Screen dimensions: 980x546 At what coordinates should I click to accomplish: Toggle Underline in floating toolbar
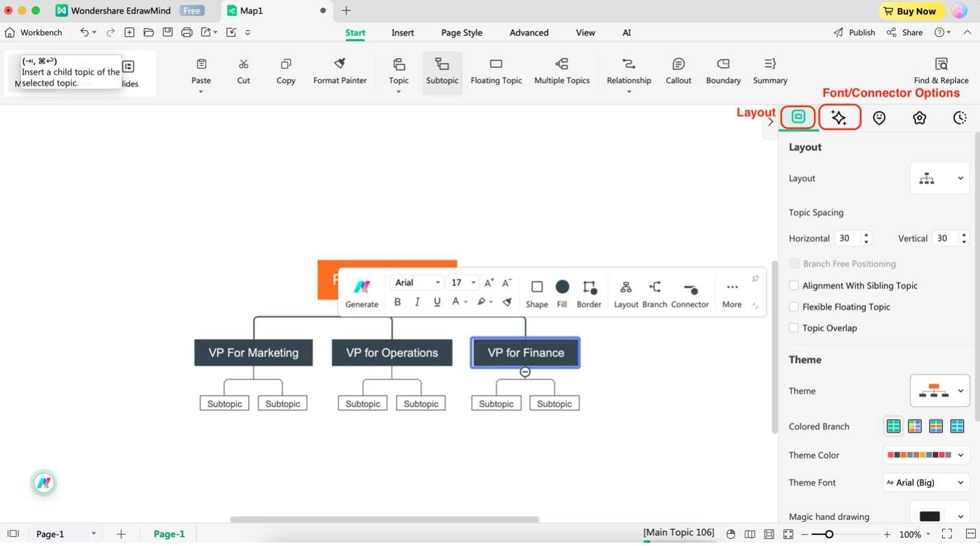(437, 302)
